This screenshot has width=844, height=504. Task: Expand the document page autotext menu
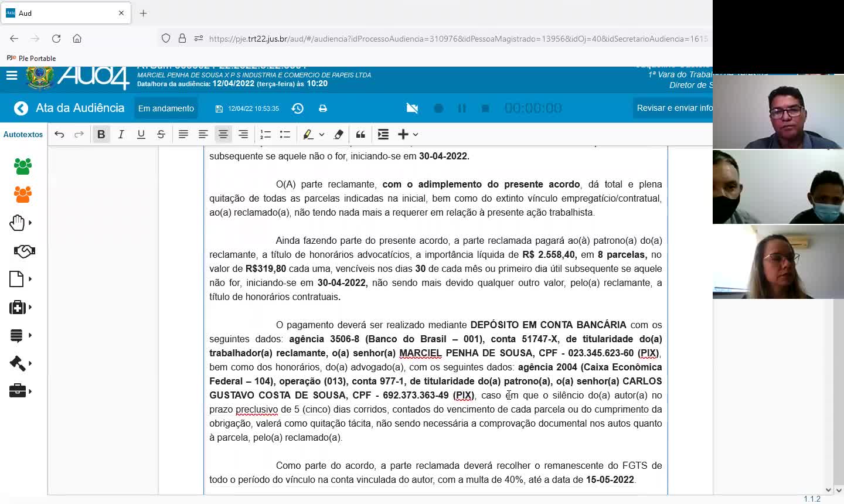click(20, 279)
